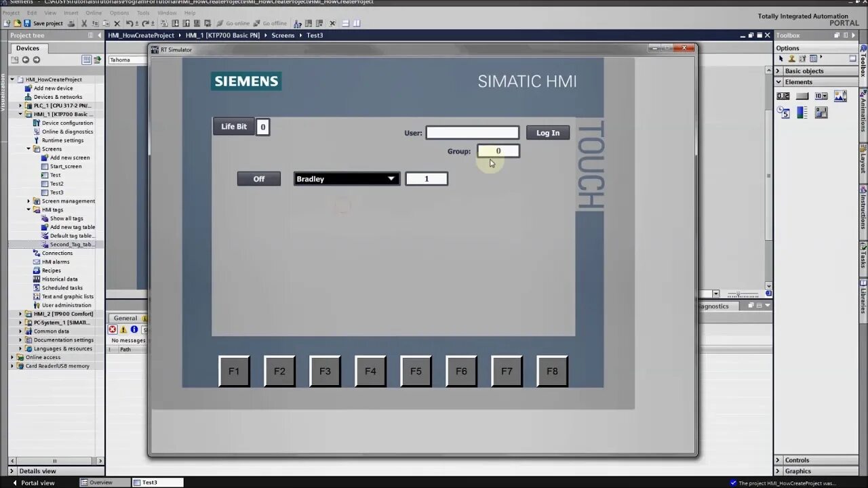Open Devices & networks in the project tree
868x488 pixels.
coord(58,97)
